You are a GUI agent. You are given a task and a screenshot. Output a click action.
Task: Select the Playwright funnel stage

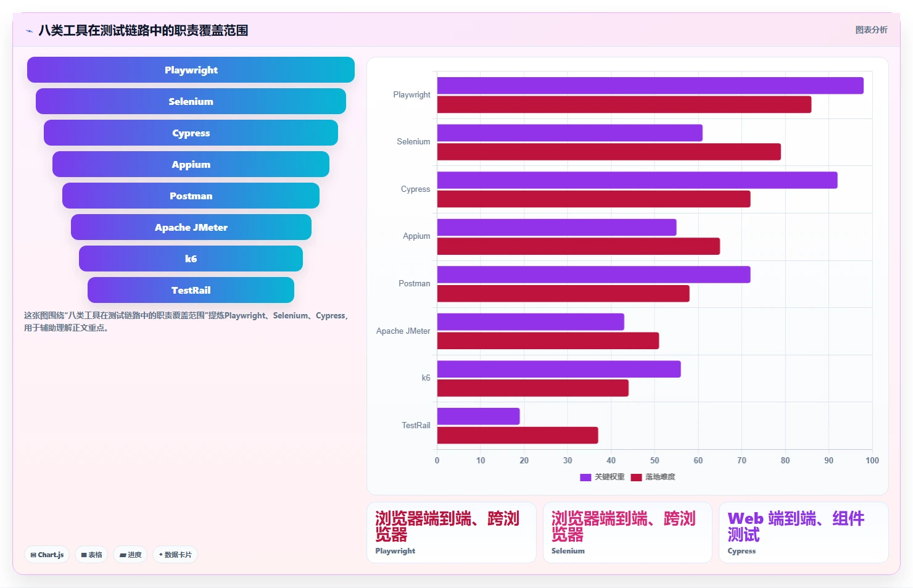pyautogui.click(x=191, y=70)
